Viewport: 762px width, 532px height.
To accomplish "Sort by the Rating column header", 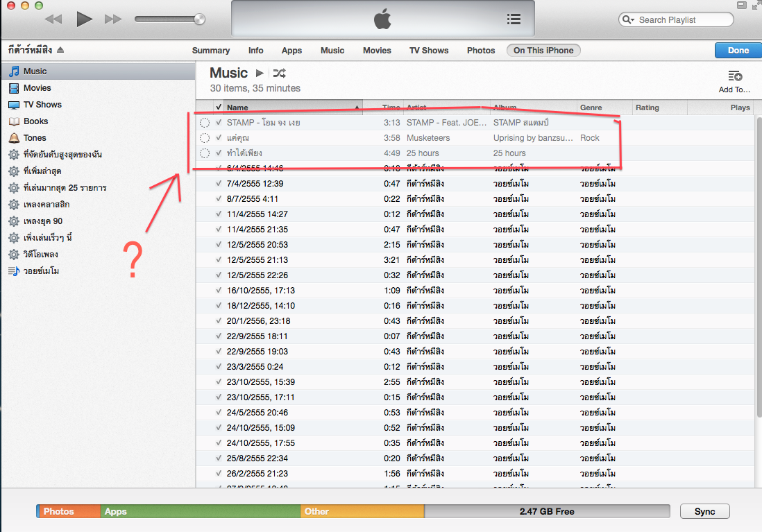I will point(659,108).
